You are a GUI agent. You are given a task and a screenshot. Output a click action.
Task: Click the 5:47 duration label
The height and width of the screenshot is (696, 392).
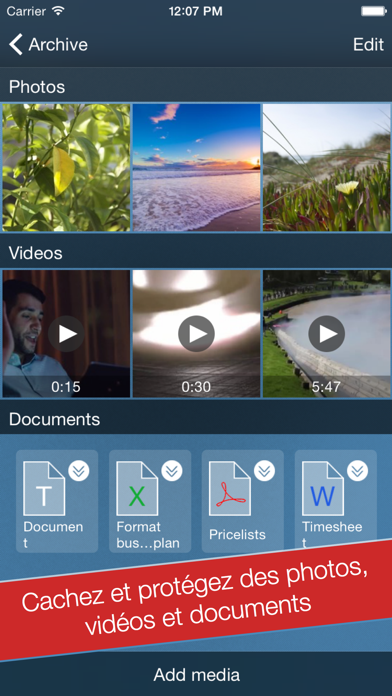326,387
